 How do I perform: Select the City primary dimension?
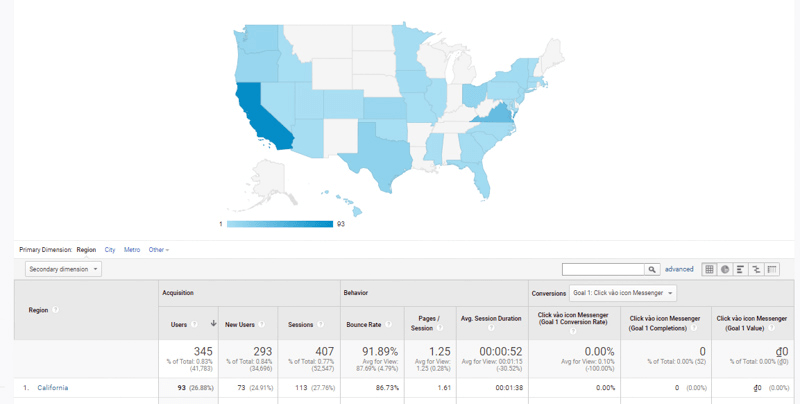click(109, 250)
